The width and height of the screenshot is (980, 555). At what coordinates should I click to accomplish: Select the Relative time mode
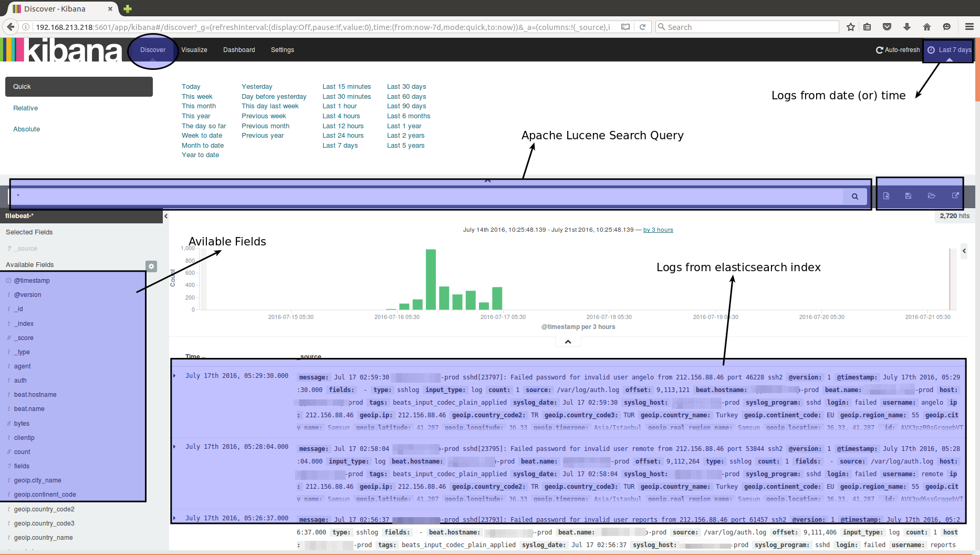pyautogui.click(x=26, y=108)
